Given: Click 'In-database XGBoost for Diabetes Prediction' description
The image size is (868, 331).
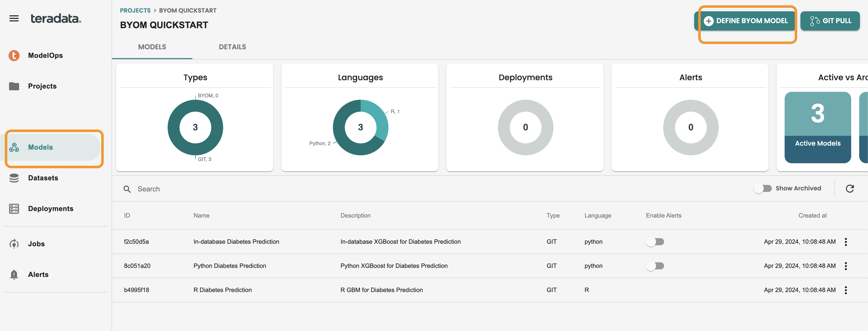Looking at the screenshot, I should point(400,242).
